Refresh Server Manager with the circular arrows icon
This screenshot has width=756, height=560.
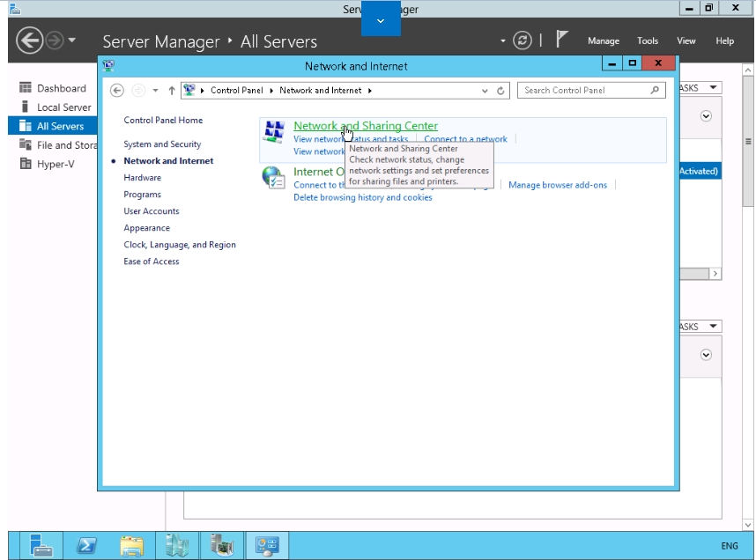tap(523, 41)
